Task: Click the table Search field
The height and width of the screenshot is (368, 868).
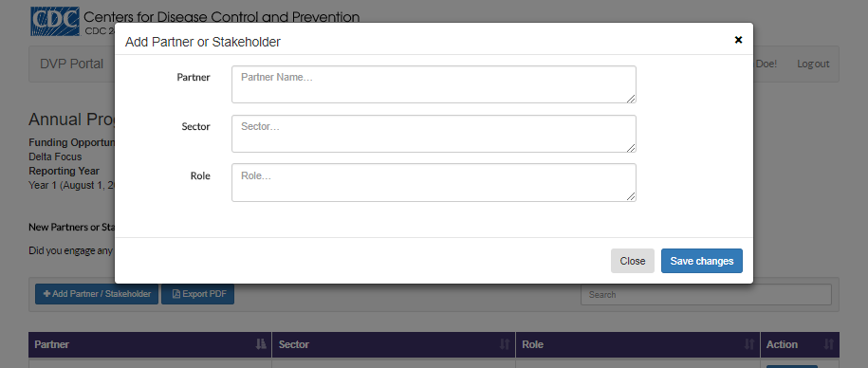Action: pos(706,294)
